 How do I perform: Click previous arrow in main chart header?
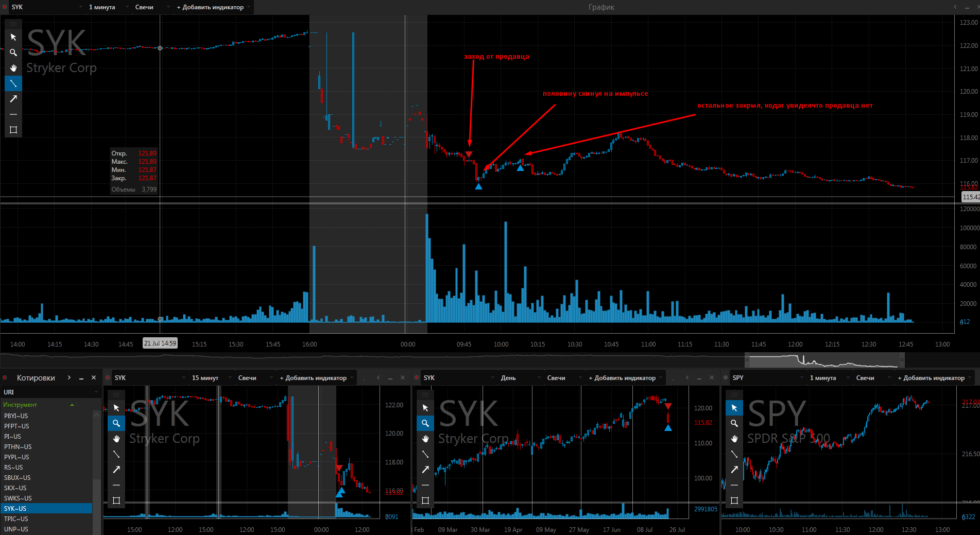point(955,7)
